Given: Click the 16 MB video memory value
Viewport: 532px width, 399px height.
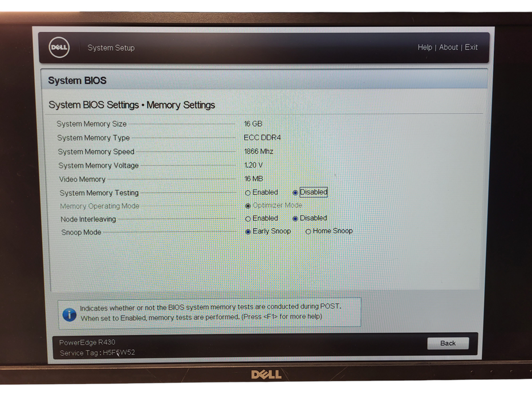Looking at the screenshot, I should 253,179.
